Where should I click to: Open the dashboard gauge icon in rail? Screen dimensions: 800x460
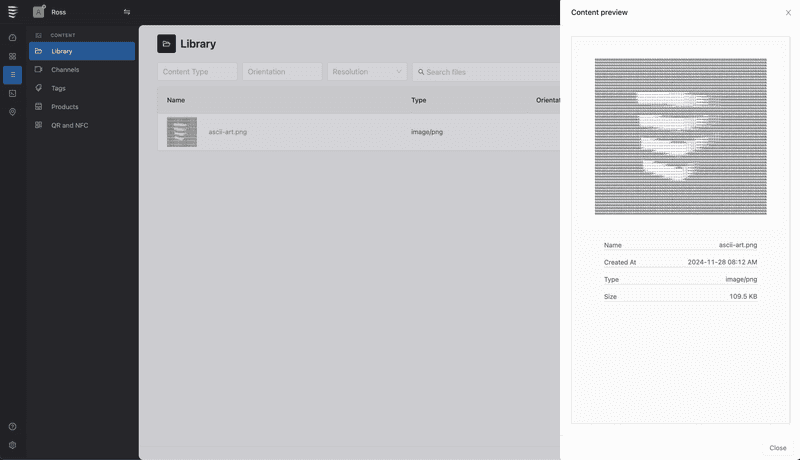click(12, 38)
